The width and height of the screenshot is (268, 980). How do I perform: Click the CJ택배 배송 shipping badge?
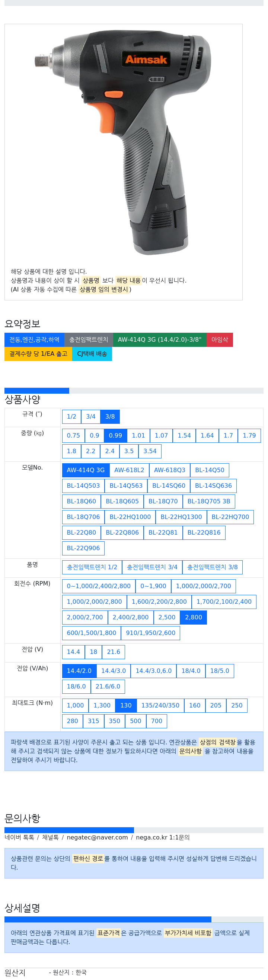point(92,354)
